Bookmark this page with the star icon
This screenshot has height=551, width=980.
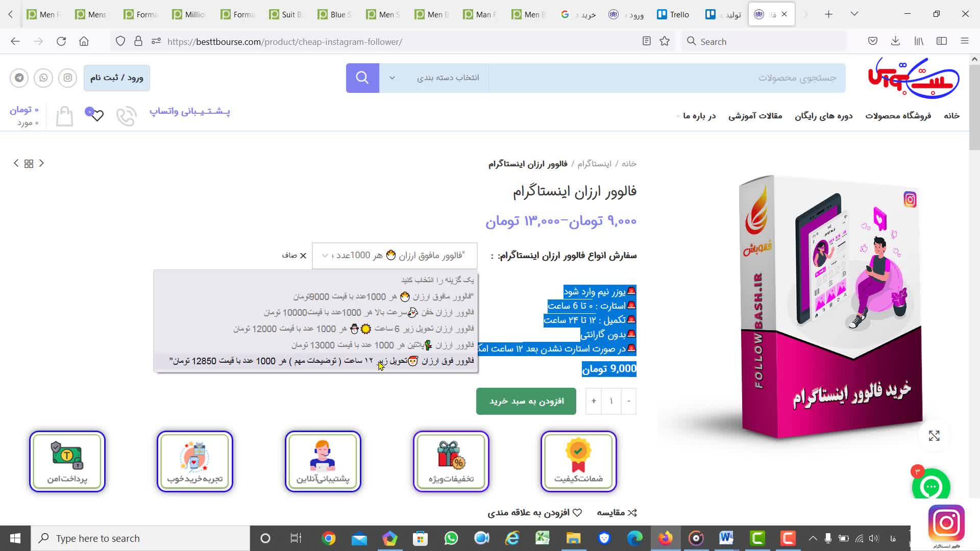[x=665, y=41]
